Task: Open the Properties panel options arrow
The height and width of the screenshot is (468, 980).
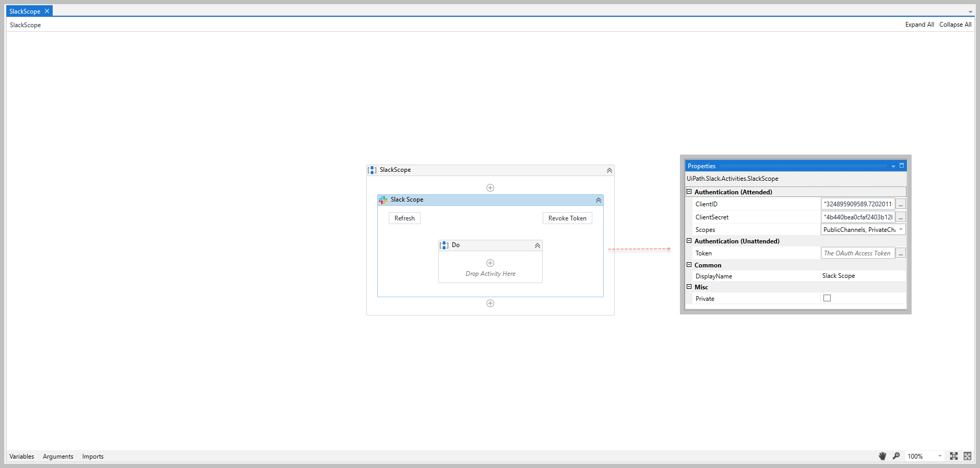Action: [x=893, y=166]
